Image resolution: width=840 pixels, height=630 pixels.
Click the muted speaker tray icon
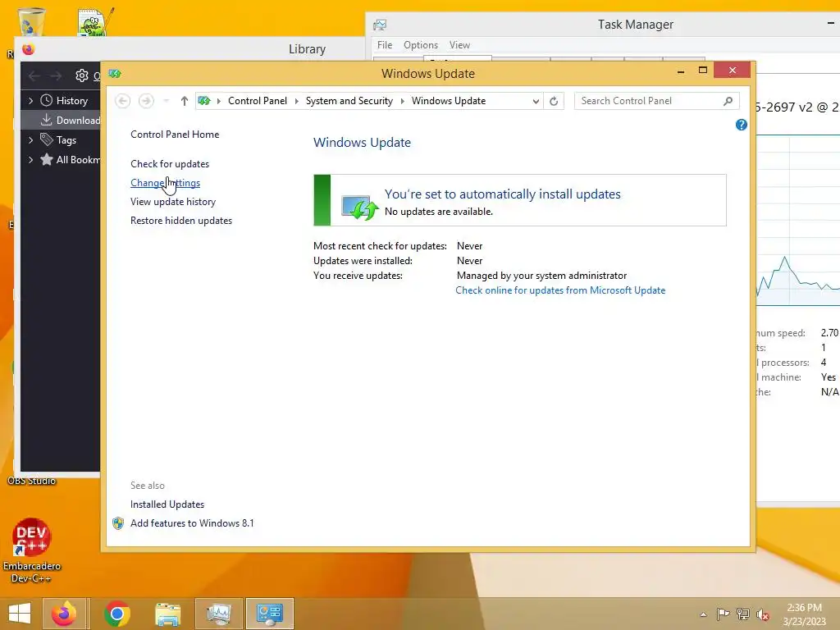[763, 614]
